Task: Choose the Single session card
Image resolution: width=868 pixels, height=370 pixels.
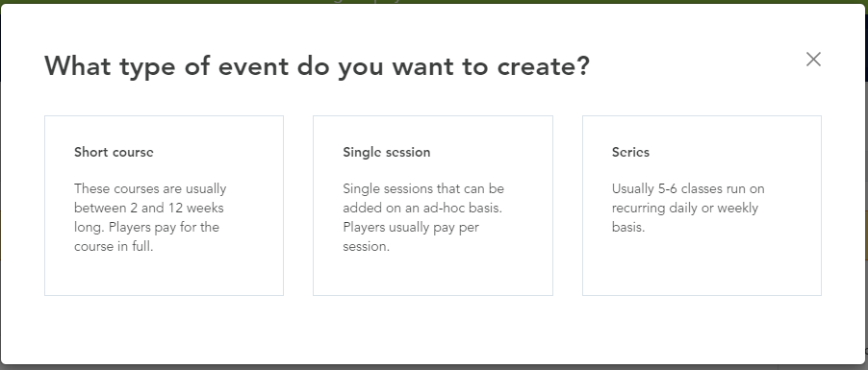Action: point(433,206)
